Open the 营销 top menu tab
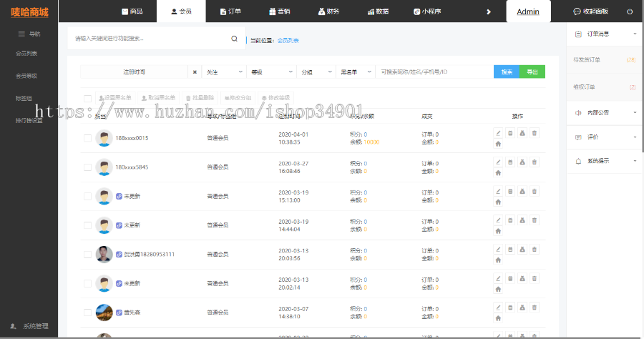Screen dimensions: 644x339 coord(279,11)
